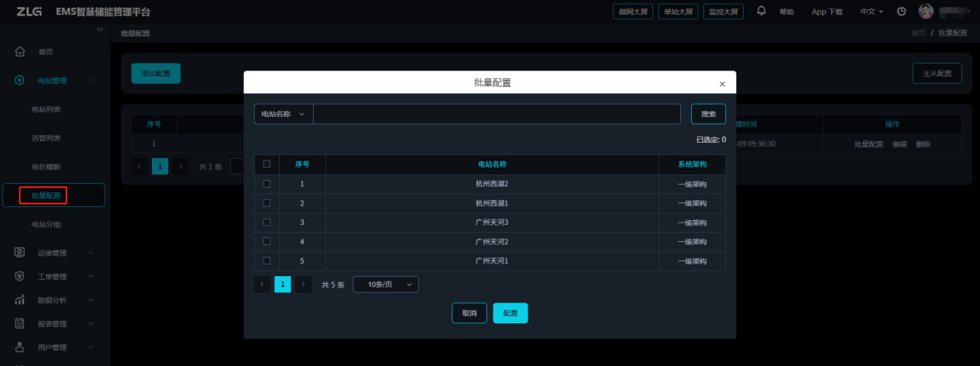Click the 共 5 条 total text
980x366 pixels.
pyautogui.click(x=333, y=285)
